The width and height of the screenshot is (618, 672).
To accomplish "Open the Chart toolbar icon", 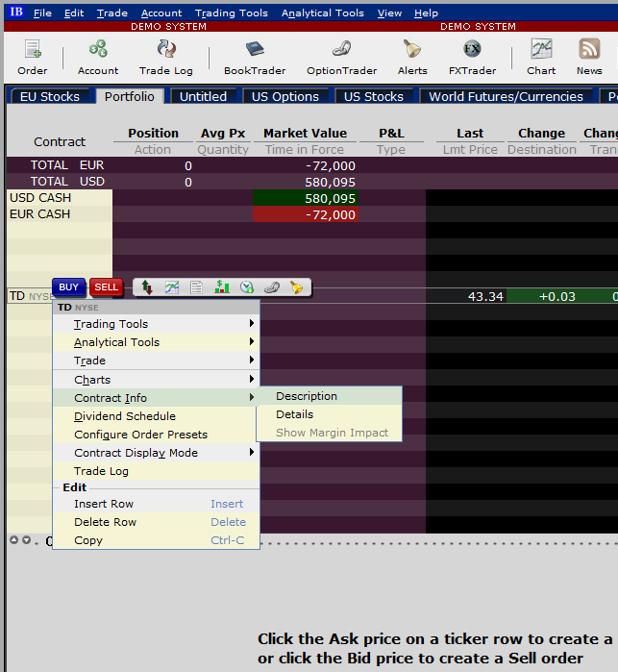I will (x=541, y=57).
